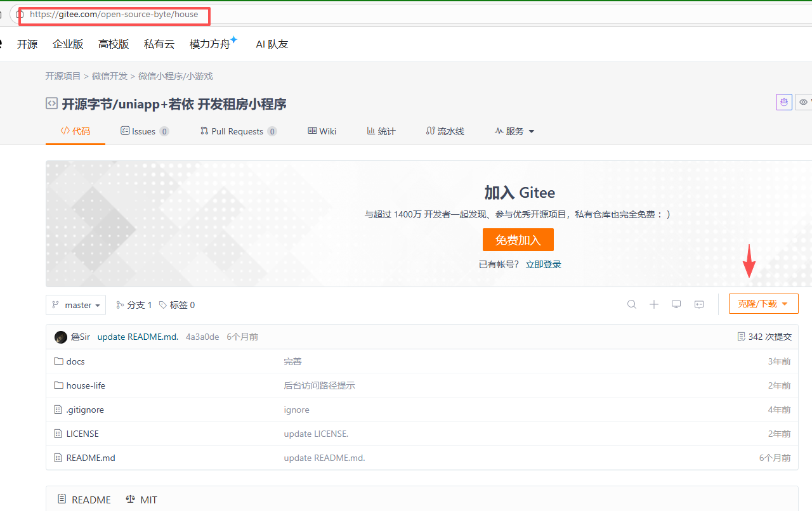Open the docs folder
Viewport: 812px width, 511px height.
[x=75, y=361]
